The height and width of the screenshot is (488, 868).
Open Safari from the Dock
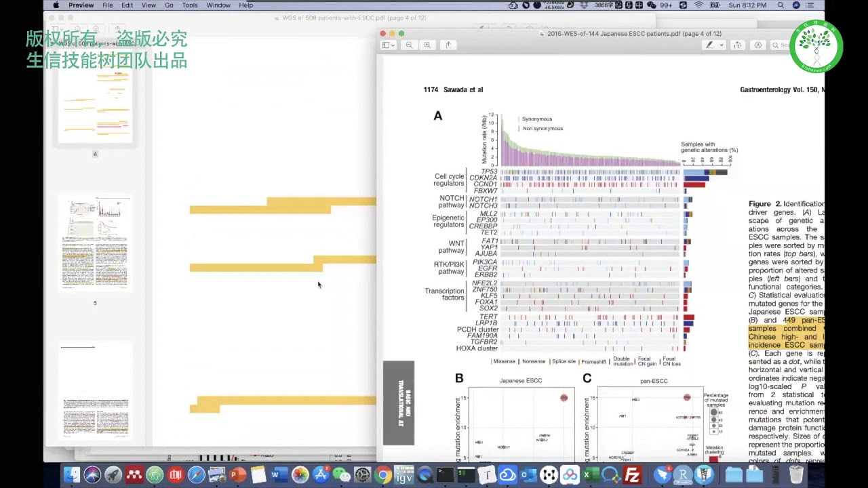pyautogui.click(x=197, y=475)
